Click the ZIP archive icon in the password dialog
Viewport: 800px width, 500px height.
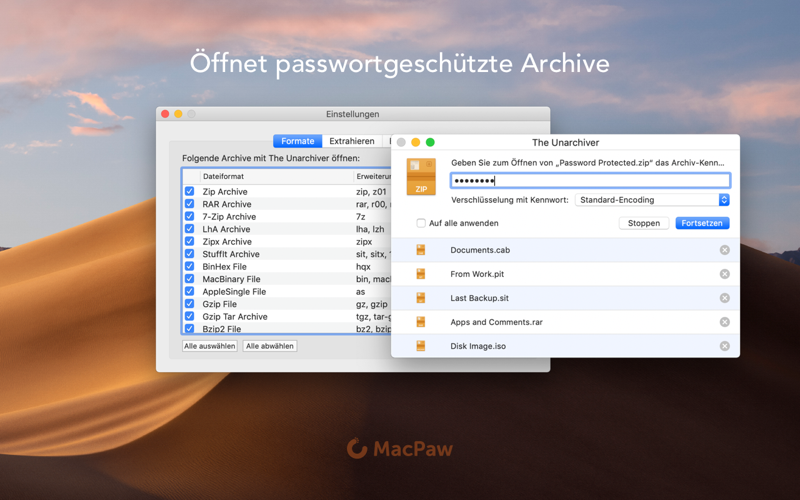point(421,177)
